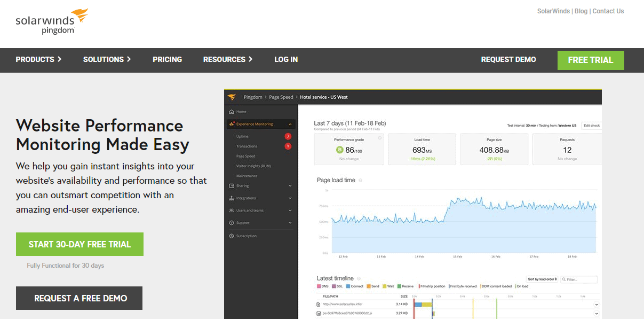The height and width of the screenshot is (319, 644).
Task: Expand the RESOURCES menu chevron
Action: [251, 59]
